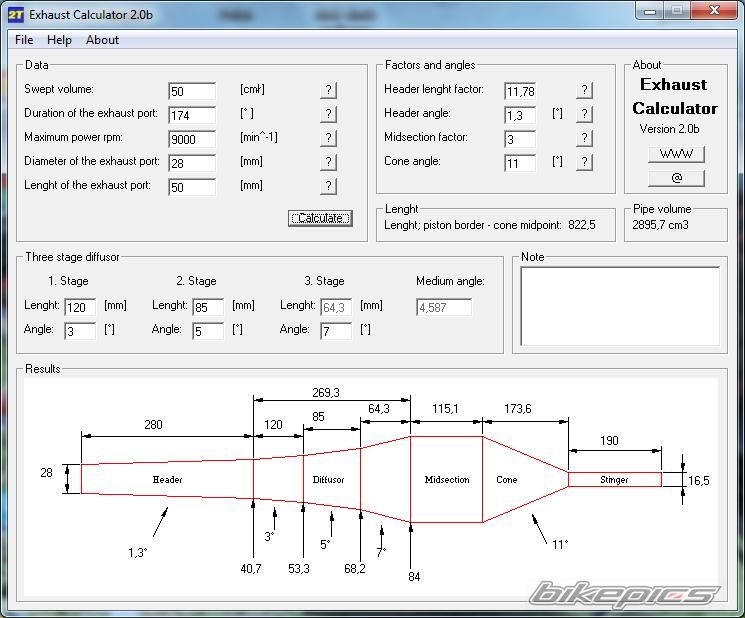745x618 pixels.
Task: Select the 3. Stage Angle field
Action: point(335,331)
